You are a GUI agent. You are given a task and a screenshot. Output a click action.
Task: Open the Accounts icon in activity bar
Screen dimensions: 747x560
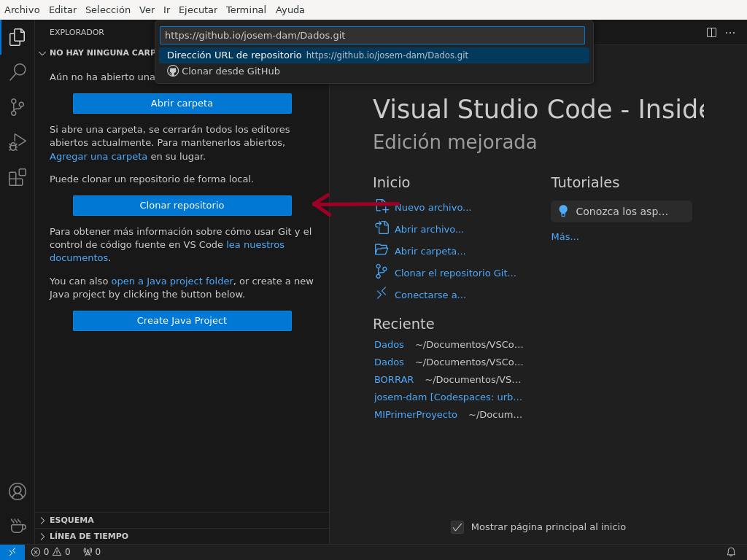18,491
